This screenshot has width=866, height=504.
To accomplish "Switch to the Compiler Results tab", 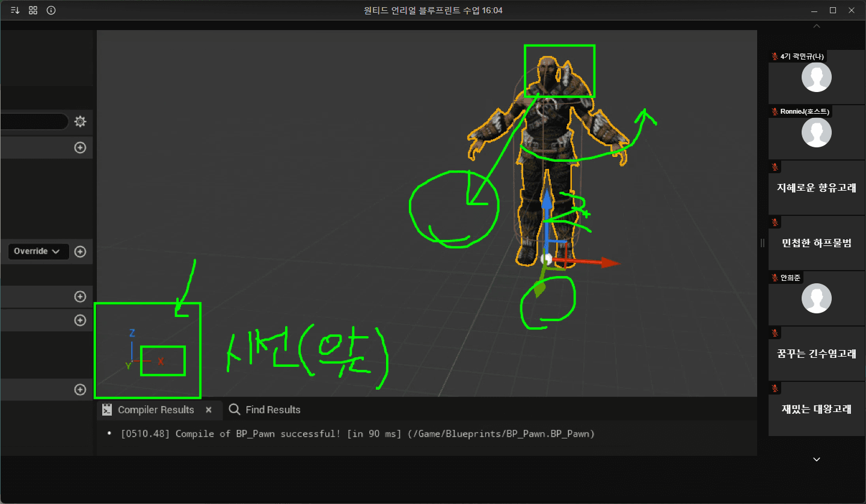I will (155, 410).
